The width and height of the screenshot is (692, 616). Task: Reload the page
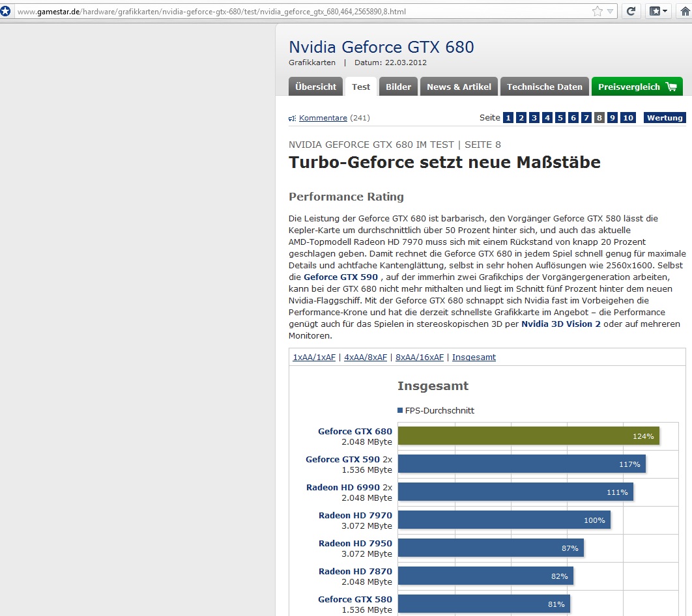coord(631,12)
